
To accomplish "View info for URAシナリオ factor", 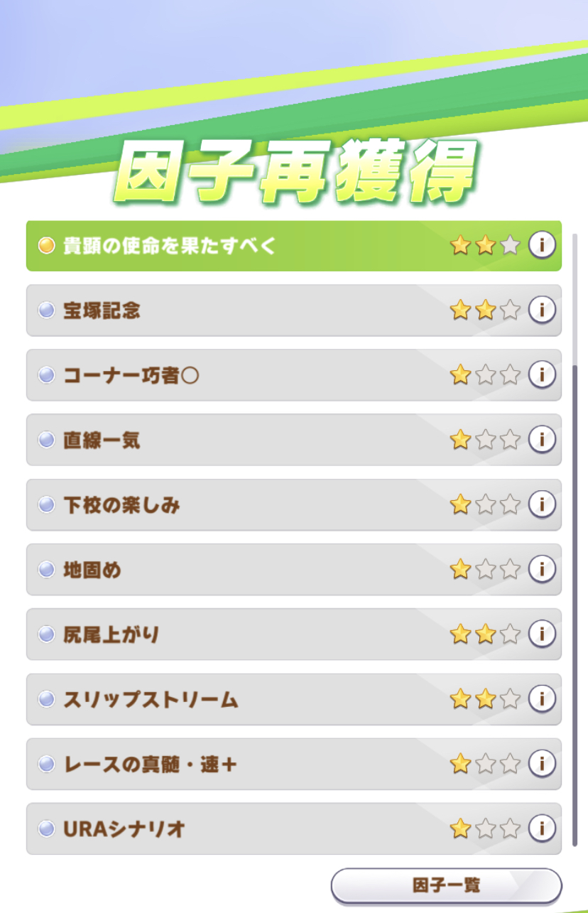I will click(542, 828).
